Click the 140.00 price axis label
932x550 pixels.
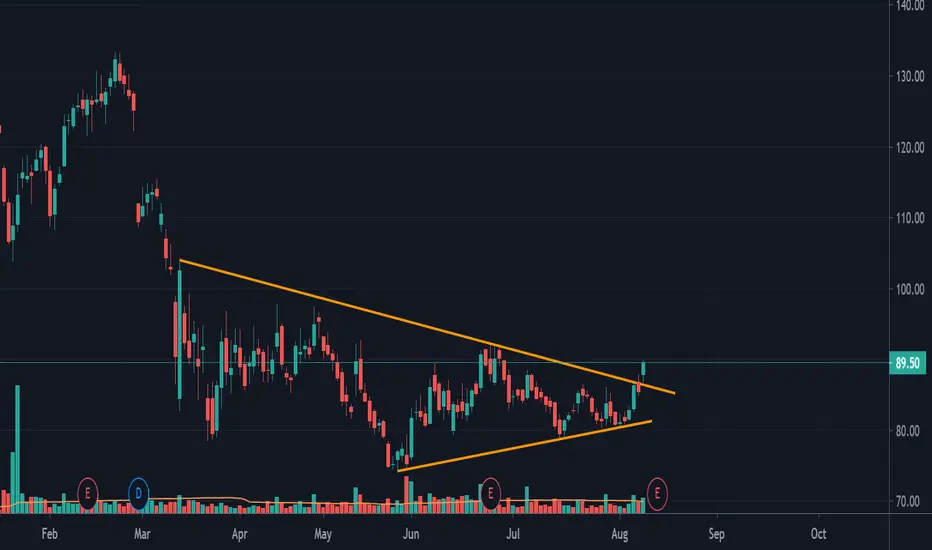910,5
